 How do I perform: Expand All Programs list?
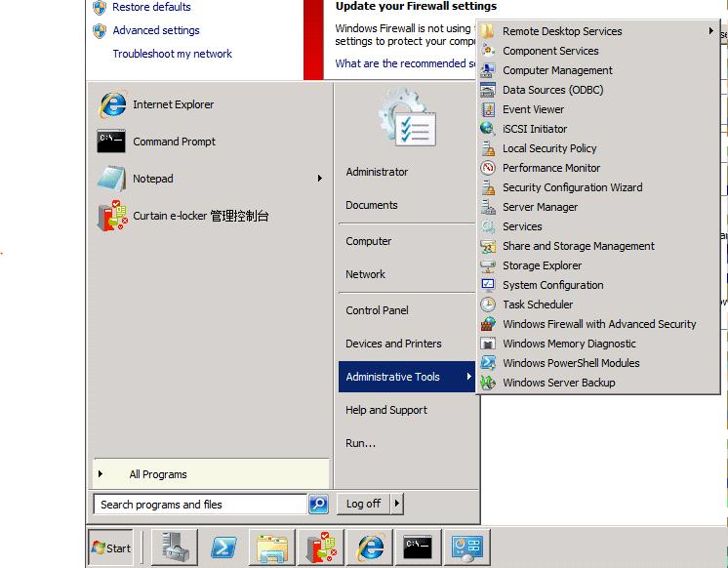[211, 474]
